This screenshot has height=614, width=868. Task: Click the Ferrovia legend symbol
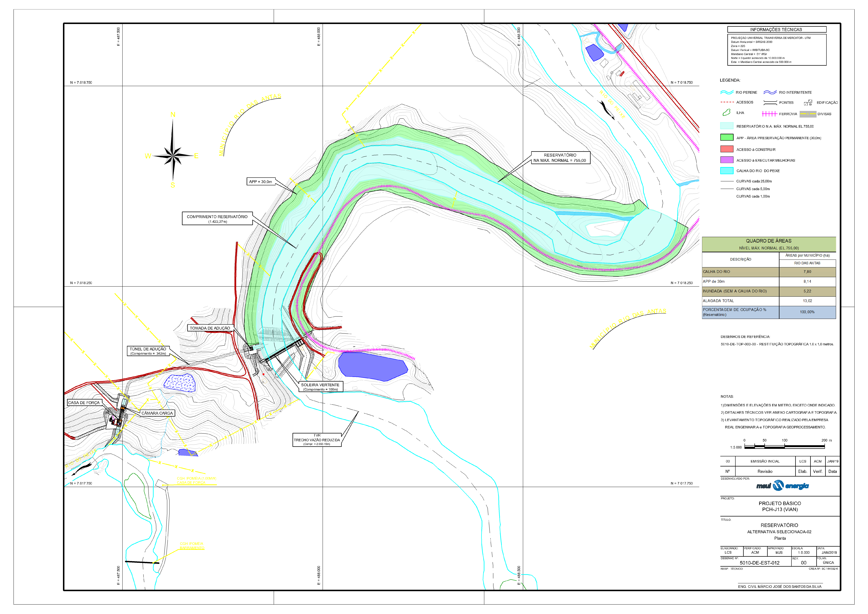[769, 114]
